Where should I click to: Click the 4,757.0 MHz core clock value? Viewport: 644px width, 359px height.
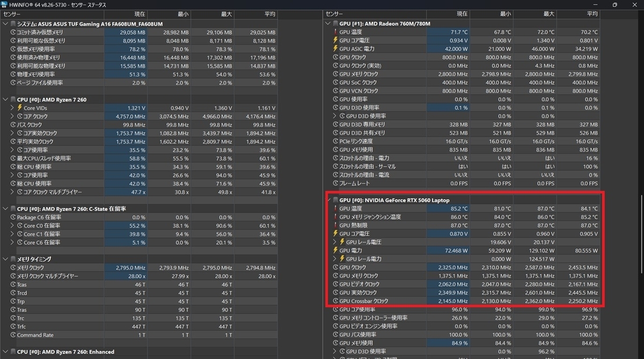tap(131, 116)
